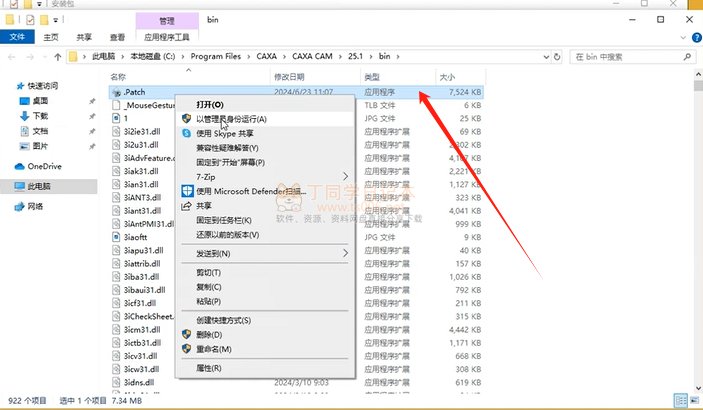The width and height of the screenshot is (703, 410).
Task: Choose 重命名(M) from the context menu
Action: coord(214,349)
